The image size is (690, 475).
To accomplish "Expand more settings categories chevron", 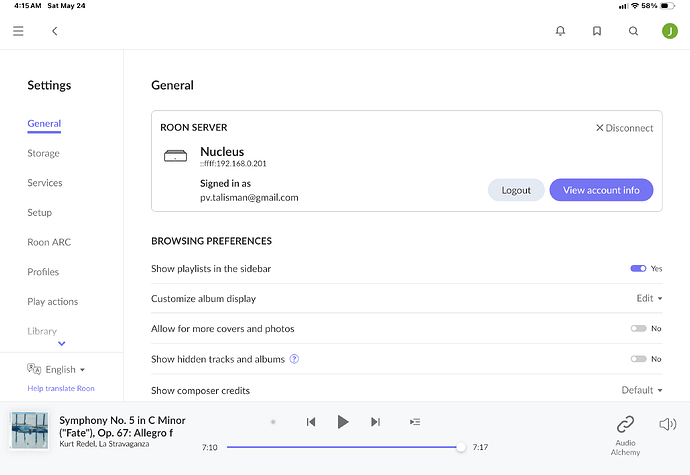I will [62, 343].
